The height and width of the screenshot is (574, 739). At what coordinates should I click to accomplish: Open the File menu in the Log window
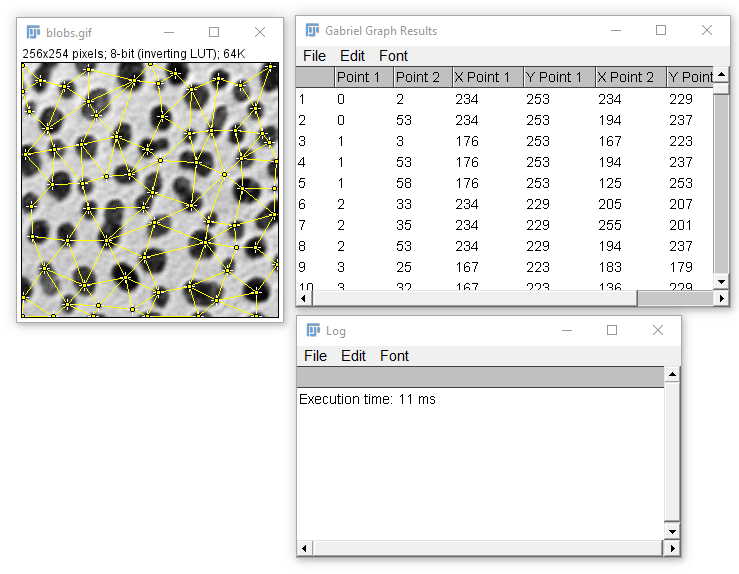click(x=315, y=356)
